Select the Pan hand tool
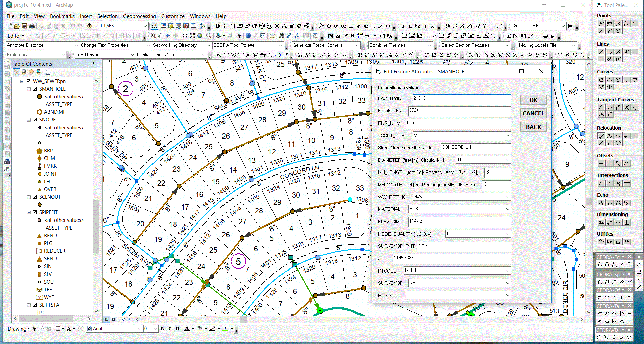Screen dimensions: 644x344 click(161, 36)
